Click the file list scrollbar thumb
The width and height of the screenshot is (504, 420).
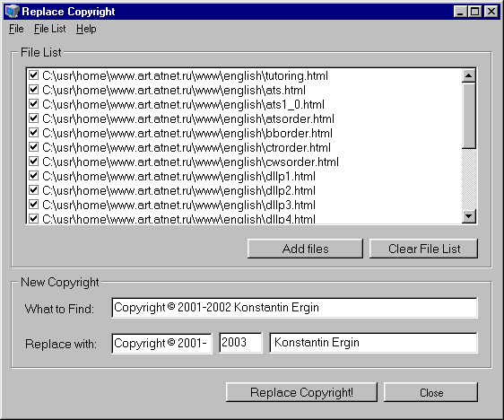(469, 116)
